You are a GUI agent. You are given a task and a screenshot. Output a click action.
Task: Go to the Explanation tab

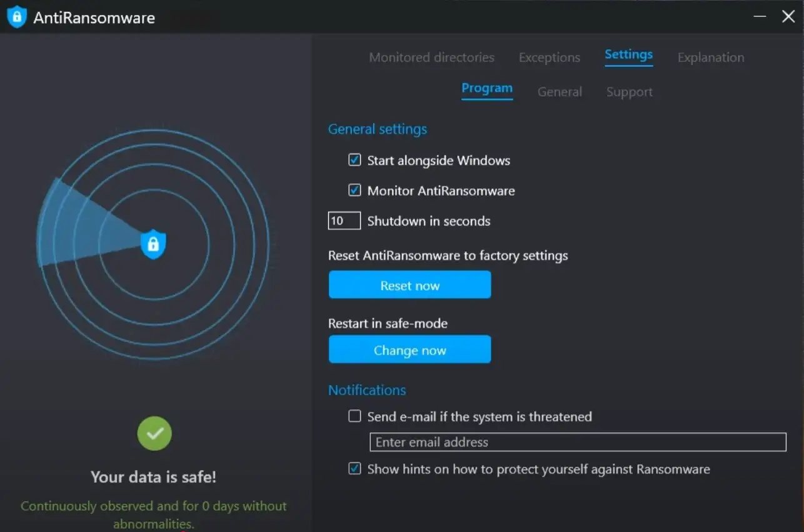point(711,58)
